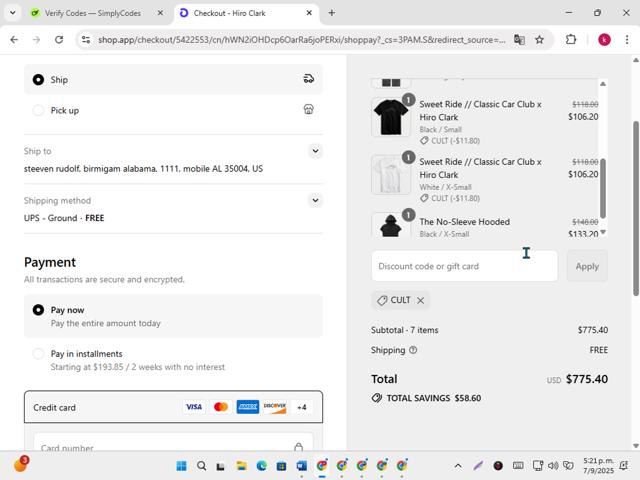Open the Windows Start menu
Screen dimensions: 640x480
point(181,466)
